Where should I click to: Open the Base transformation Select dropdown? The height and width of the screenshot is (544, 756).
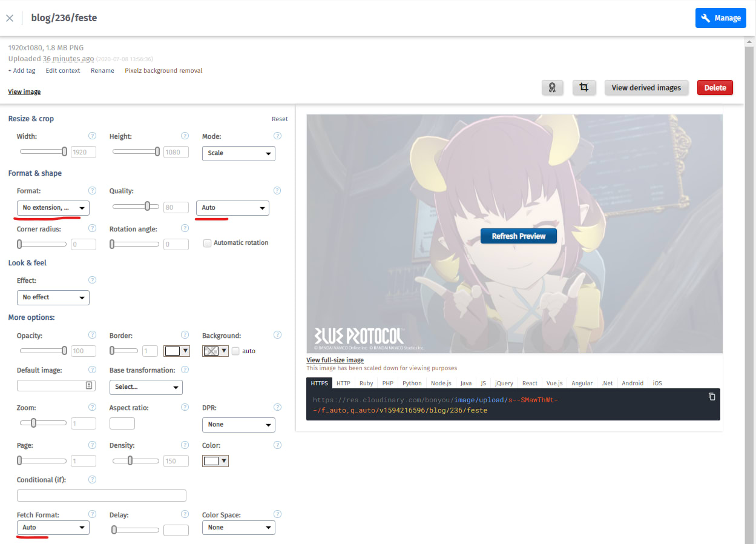146,386
